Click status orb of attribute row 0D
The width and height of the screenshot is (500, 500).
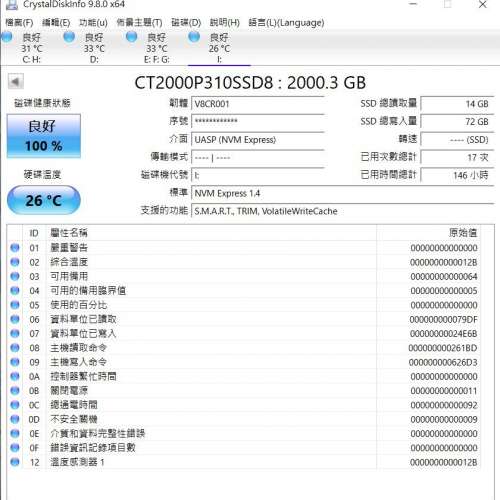pyautogui.click(x=15, y=419)
